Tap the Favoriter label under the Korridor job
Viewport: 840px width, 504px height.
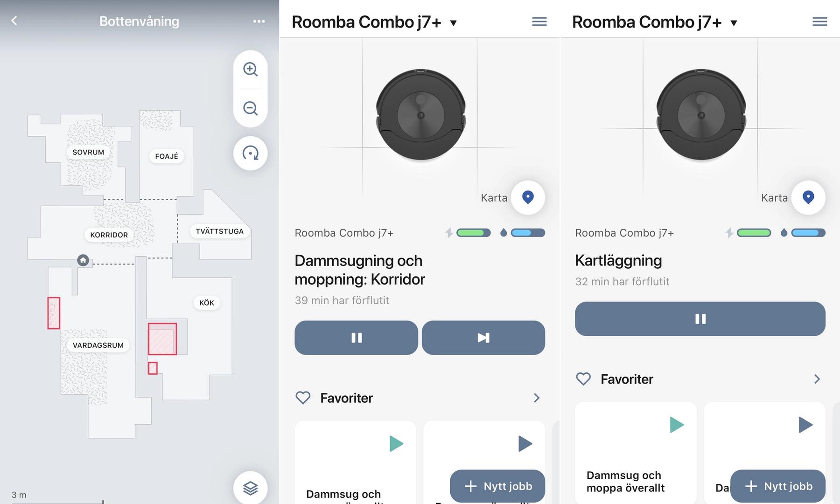pos(346,398)
